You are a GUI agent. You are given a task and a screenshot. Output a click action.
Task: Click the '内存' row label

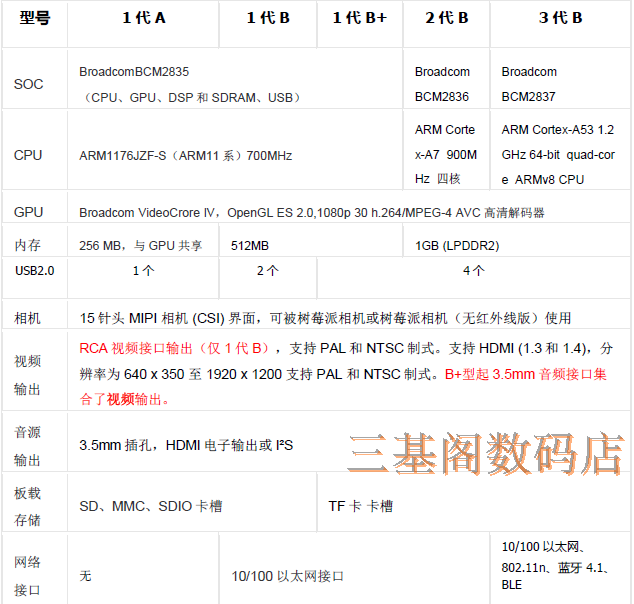27,245
